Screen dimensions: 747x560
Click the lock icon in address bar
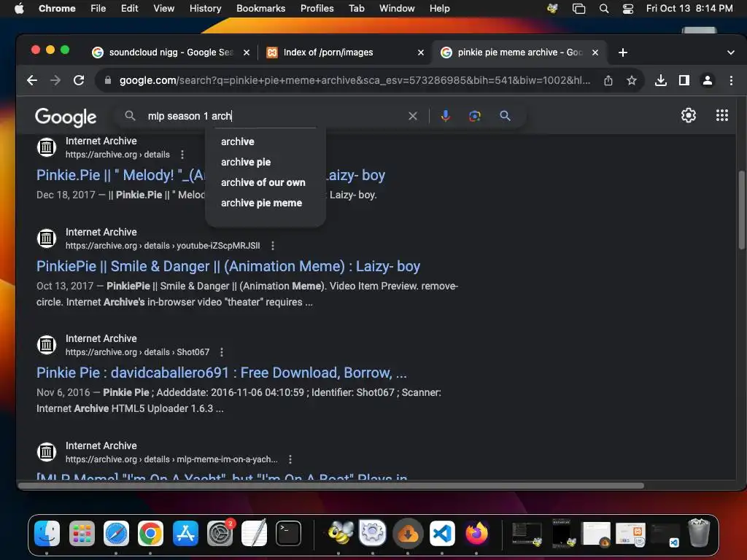tap(108, 80)
